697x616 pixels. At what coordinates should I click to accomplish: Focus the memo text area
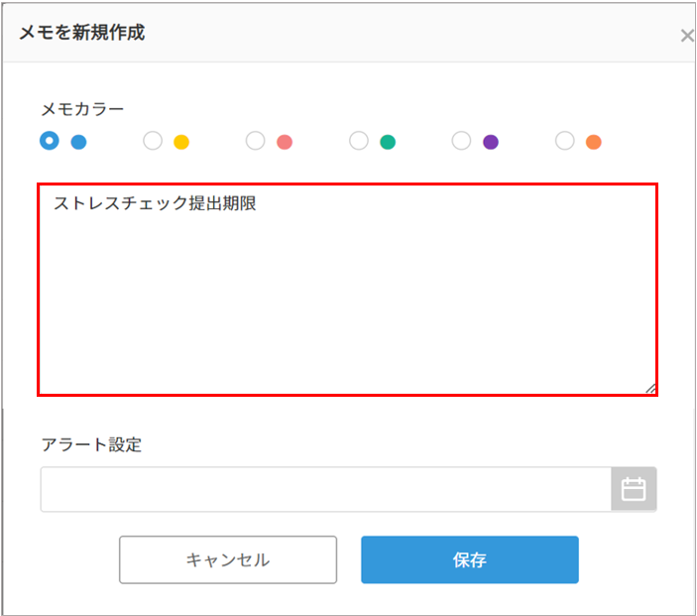pyautogui.click(x=348, y=290)
